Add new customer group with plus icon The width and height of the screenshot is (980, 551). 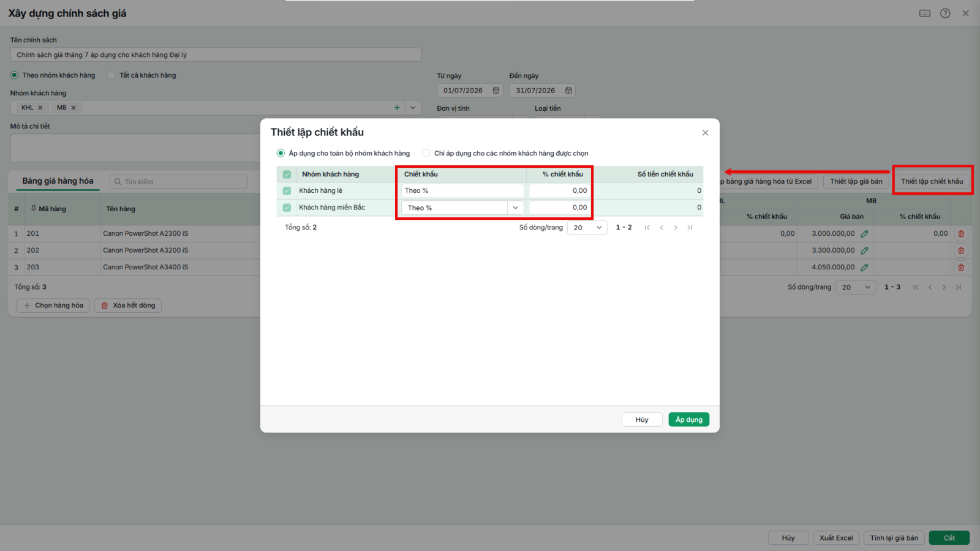397,108
